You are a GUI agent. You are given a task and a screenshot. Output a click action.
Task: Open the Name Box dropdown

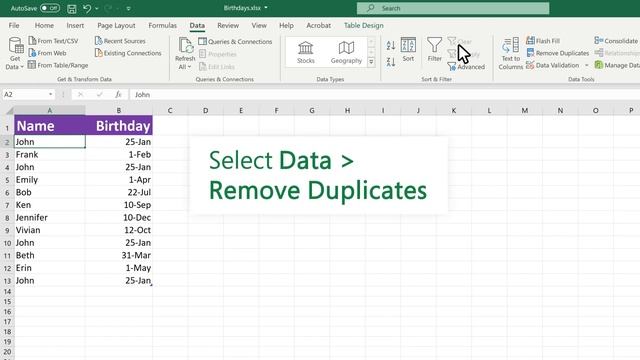(50, 94)
